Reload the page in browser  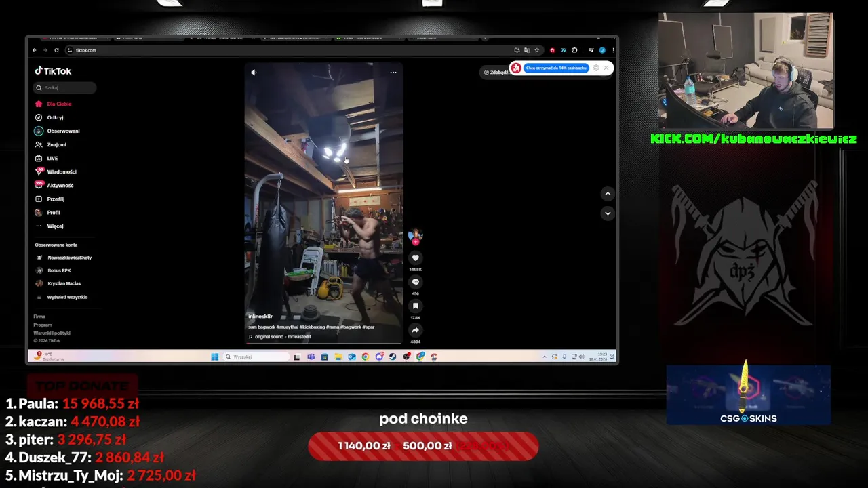coord(57,50)
